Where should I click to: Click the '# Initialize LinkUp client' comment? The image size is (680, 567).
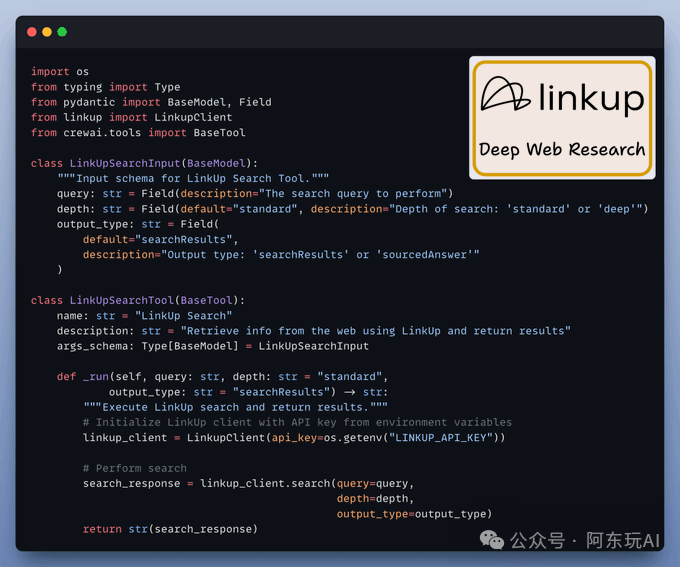click(x=298, y=422)
